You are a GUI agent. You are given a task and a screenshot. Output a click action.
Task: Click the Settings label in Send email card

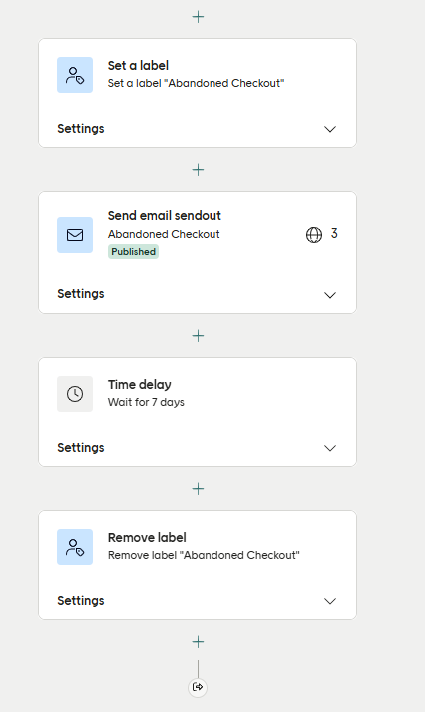(81, 293)
